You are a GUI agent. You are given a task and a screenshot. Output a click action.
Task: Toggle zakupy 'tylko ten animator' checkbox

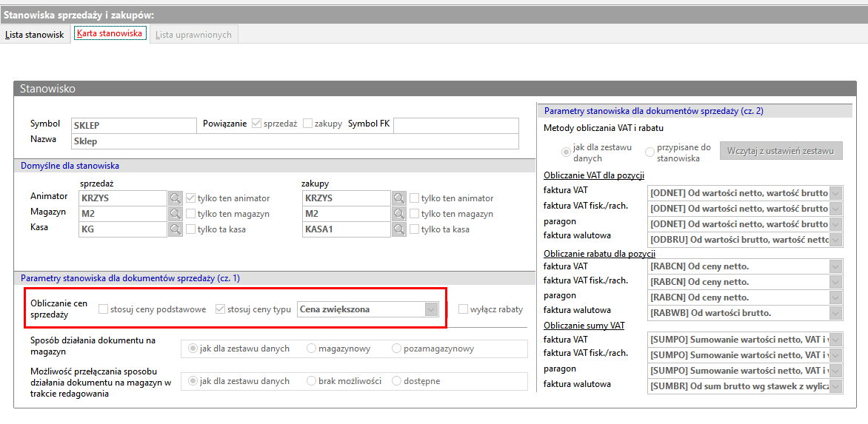(415, 198)
